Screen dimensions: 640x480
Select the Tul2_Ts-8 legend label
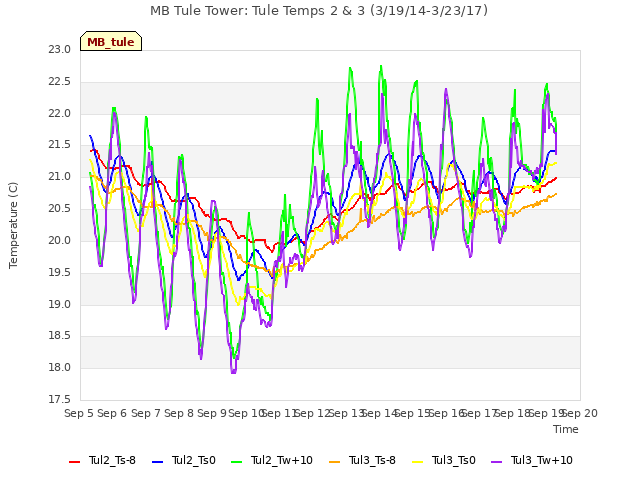(112, 460)
